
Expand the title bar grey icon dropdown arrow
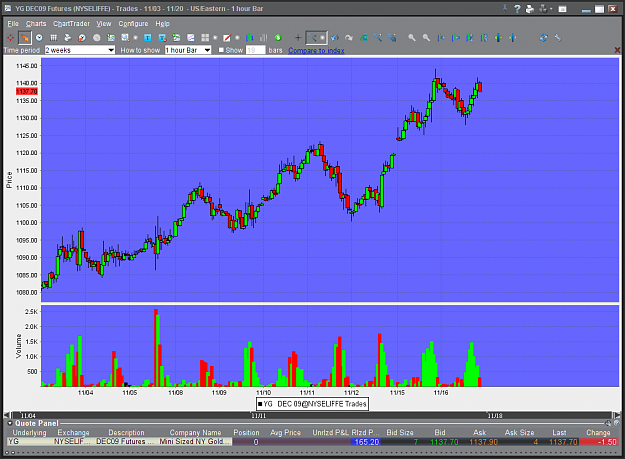[x=551, y=8]
